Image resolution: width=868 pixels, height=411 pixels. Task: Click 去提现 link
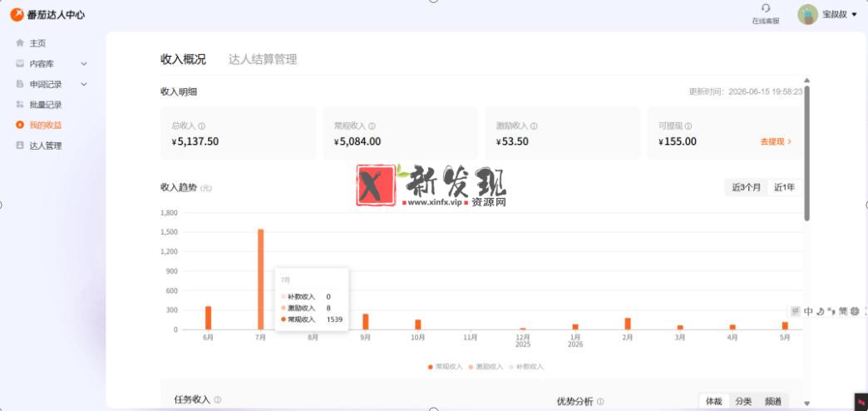coord(776,141)
